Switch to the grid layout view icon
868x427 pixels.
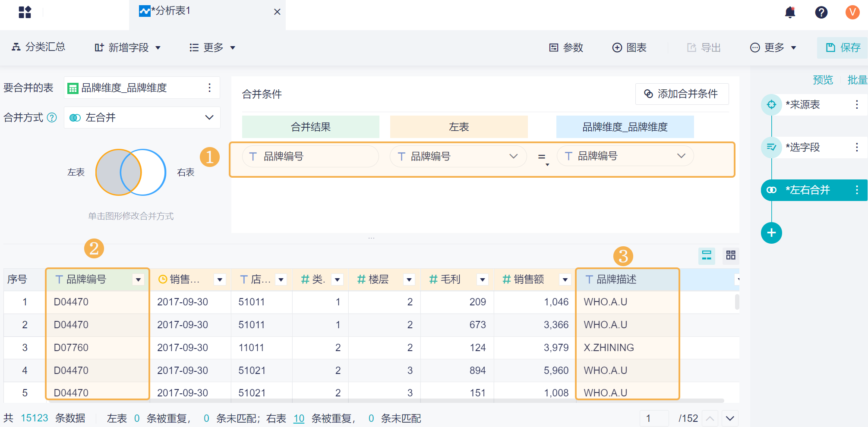pos(730,255)
